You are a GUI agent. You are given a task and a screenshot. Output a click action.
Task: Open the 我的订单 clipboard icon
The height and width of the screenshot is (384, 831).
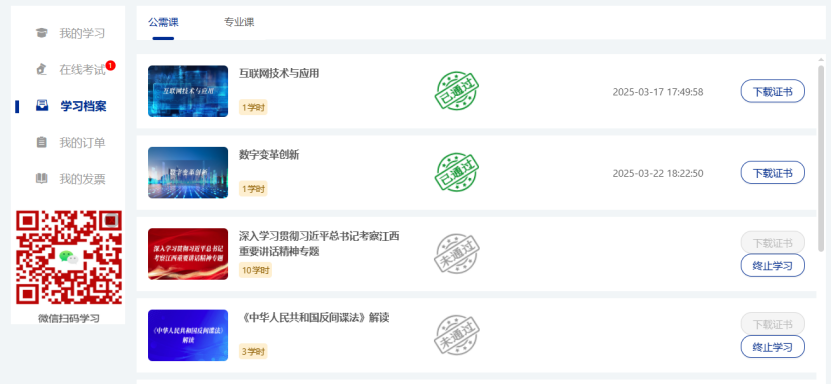pyautogui.click(x=41, y=142)
